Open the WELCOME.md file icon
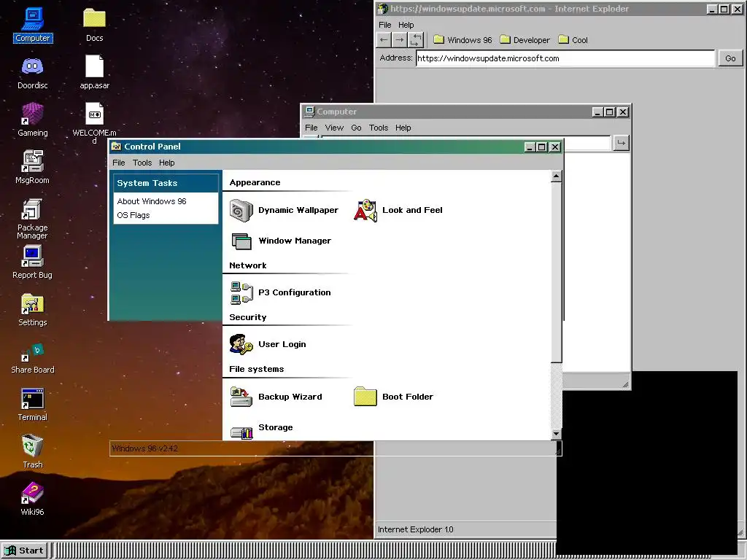This screenshot has height=560, width=747. pos(94,122)
